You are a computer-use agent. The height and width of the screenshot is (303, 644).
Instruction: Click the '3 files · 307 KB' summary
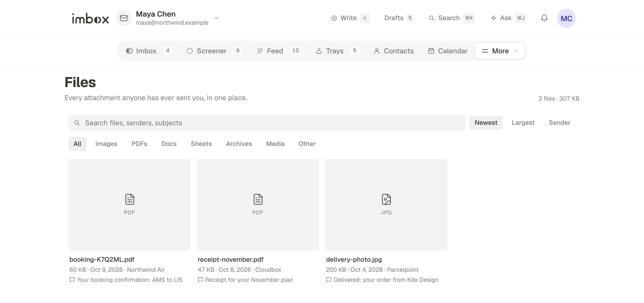pos(559,99)
